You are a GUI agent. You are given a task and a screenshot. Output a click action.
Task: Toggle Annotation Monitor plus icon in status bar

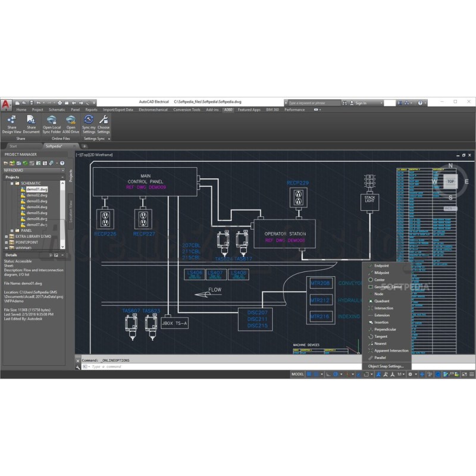coord(422,374)
